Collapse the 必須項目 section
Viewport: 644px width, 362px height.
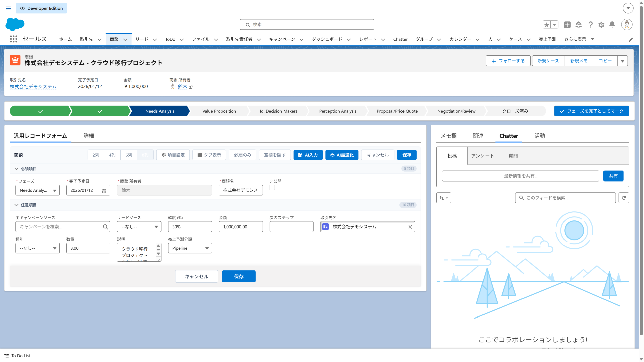(17, 169)
